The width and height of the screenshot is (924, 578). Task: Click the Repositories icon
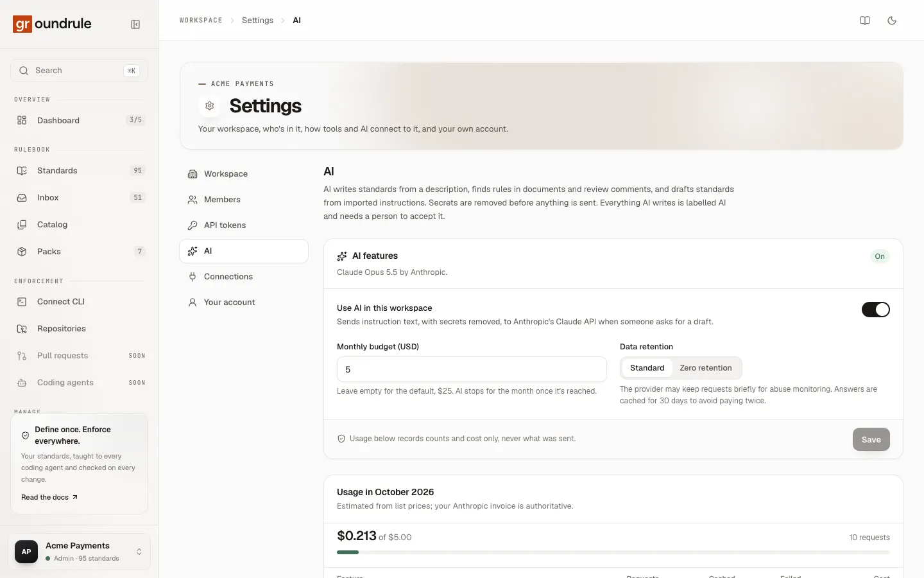[x=22, y=328]
